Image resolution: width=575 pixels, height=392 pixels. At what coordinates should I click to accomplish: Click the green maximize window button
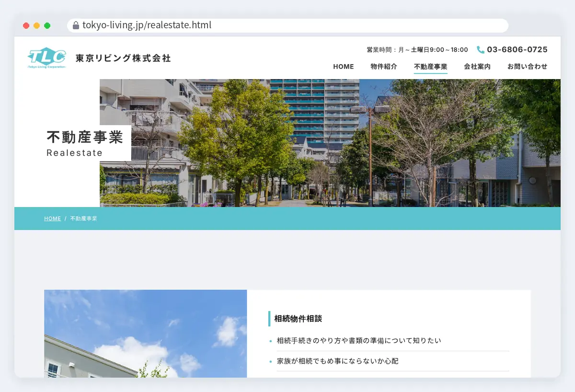pyautogui.click(x=47, y=25)
